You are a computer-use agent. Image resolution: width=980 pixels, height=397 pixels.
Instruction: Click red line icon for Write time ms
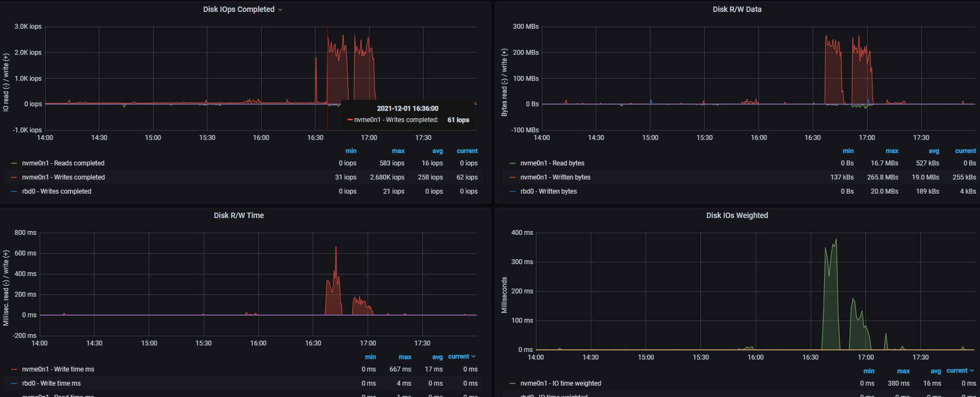pyautogui.click(x=14, y=369)
